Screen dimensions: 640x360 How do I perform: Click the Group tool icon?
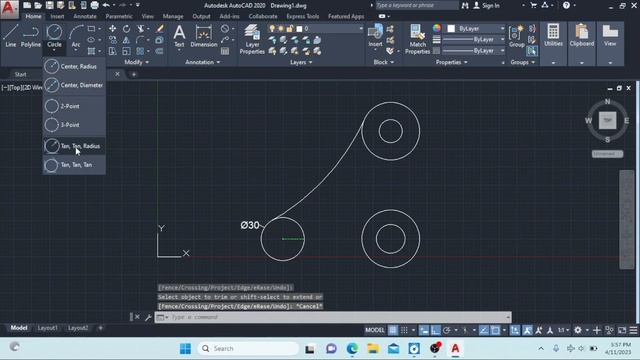click(x=517, y=36)
